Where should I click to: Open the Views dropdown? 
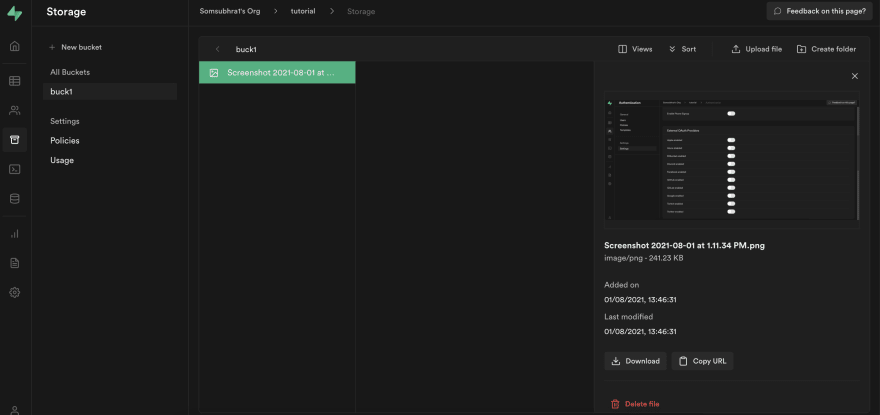click(635, 49)
